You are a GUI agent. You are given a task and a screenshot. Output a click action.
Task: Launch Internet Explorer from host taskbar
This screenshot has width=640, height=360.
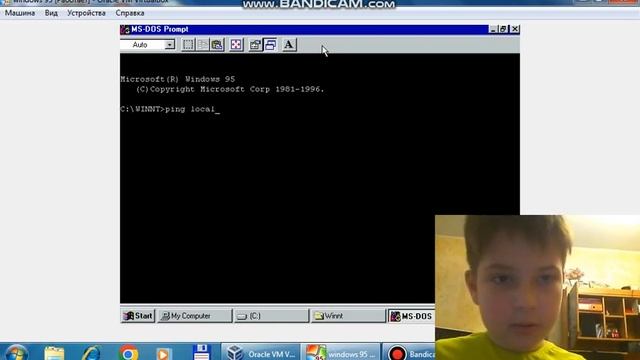coord(91,353)
